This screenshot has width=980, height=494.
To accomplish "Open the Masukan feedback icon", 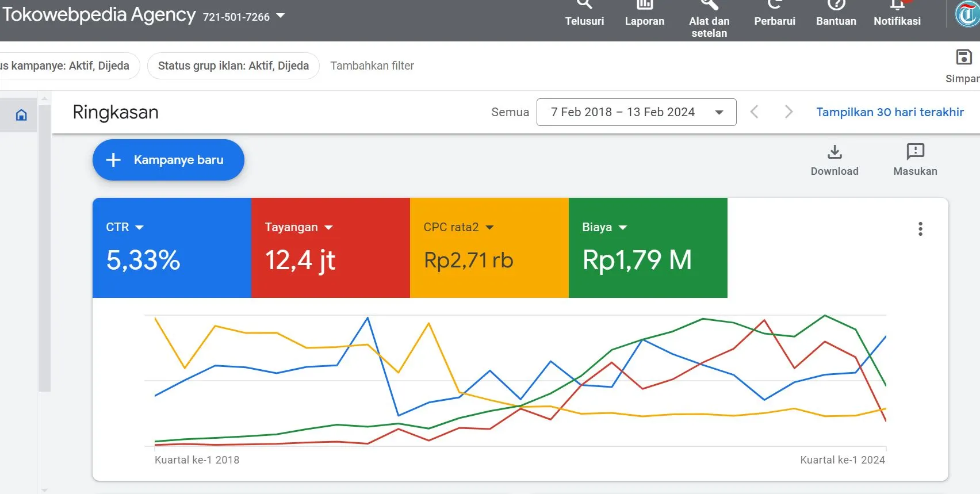I will click(x=914, y=152).
